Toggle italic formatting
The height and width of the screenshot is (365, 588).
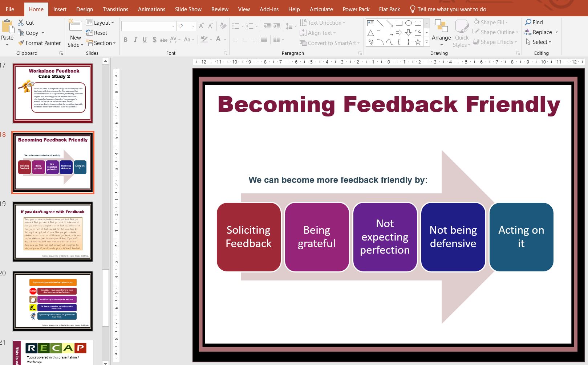tap(135, 40)
